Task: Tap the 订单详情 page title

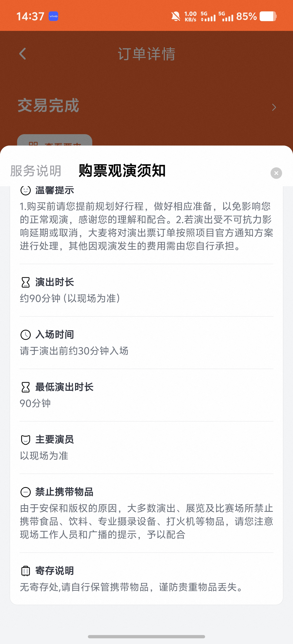Action: coord(146,54)
